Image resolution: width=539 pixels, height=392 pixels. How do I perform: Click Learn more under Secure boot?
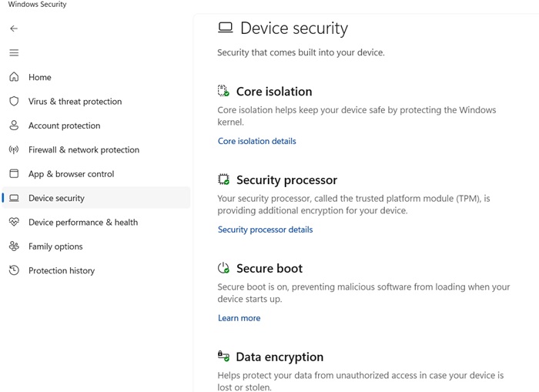[x=239, y=318]
